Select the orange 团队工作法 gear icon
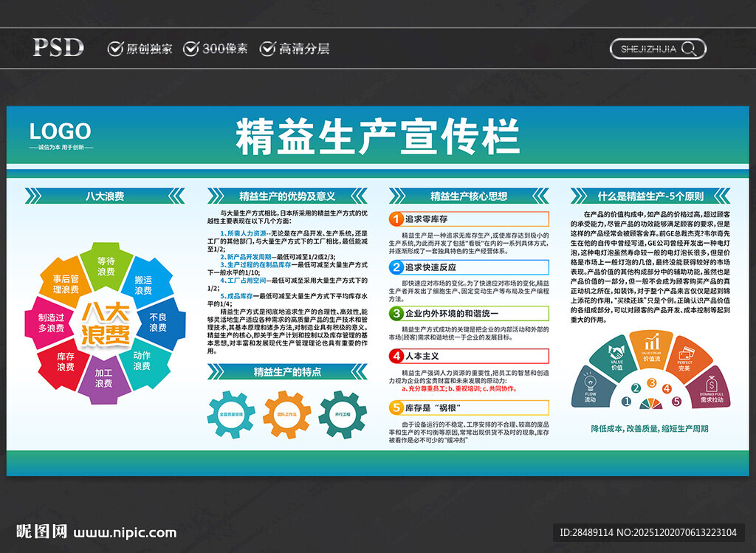756x553 pixels. pyautogui.click(x=286, y=414)
